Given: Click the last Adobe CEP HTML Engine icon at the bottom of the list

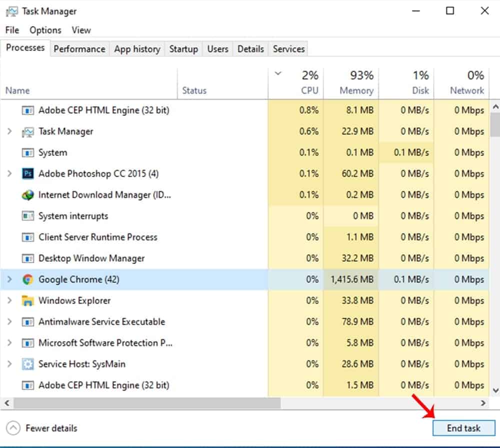Looking at the screenshot, I should click(27, 386).
